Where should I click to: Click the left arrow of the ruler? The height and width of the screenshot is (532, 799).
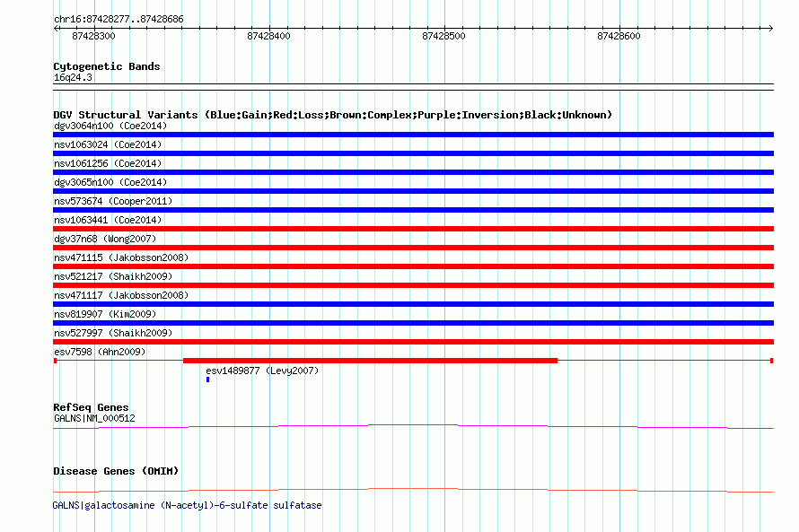[56, 29]
